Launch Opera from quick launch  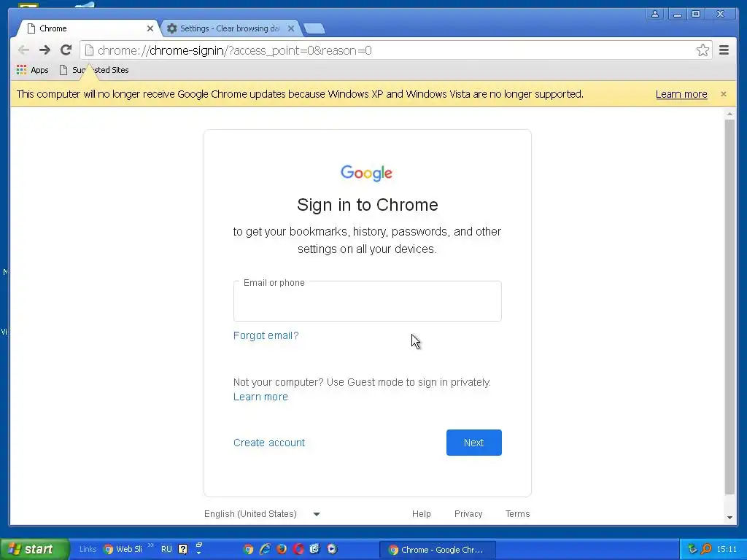[x=298, y=549]
